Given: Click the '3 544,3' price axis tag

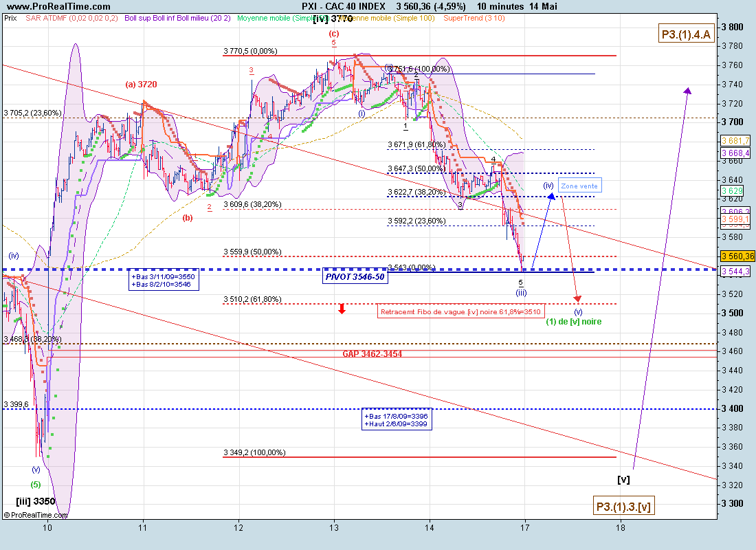Looking at the screenshot, I should (x=735, y=272).
